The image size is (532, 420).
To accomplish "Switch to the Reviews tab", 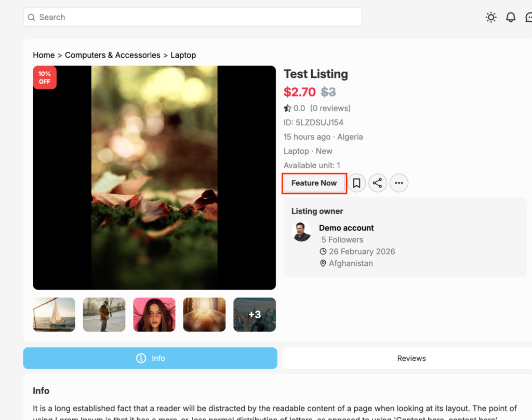I will point(411,358).
